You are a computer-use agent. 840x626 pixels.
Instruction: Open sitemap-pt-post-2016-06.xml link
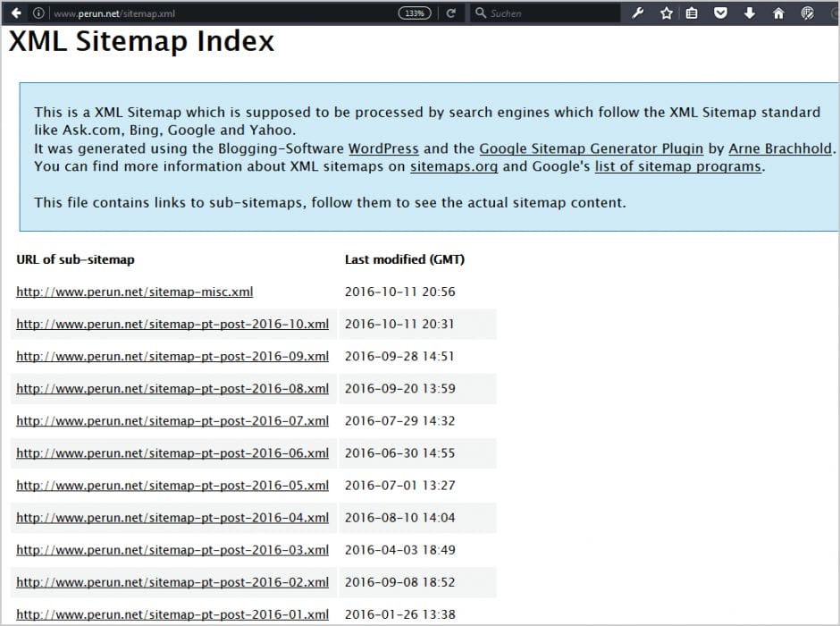coord(172,453)
